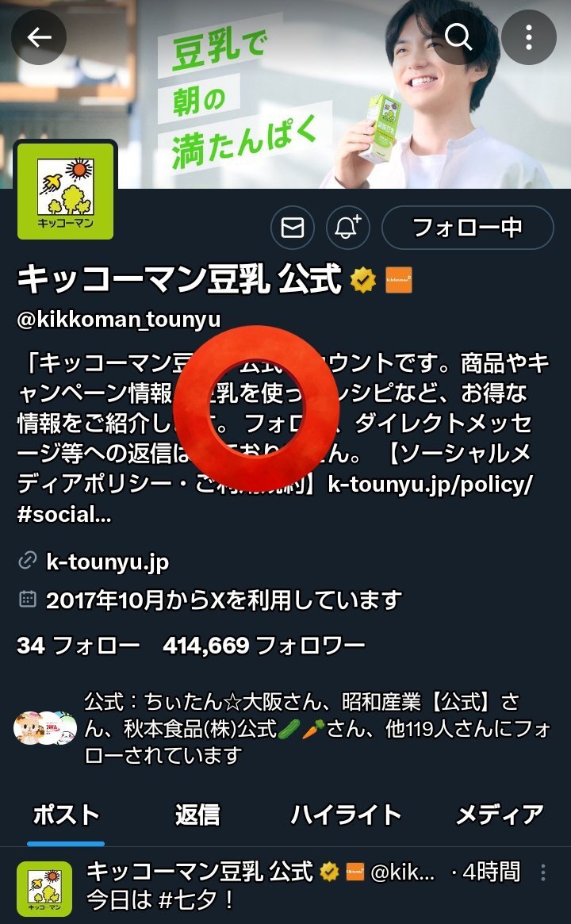Tap the gold verified badge
Viewport: 571px width, 924px height.
tap(363, 279)
